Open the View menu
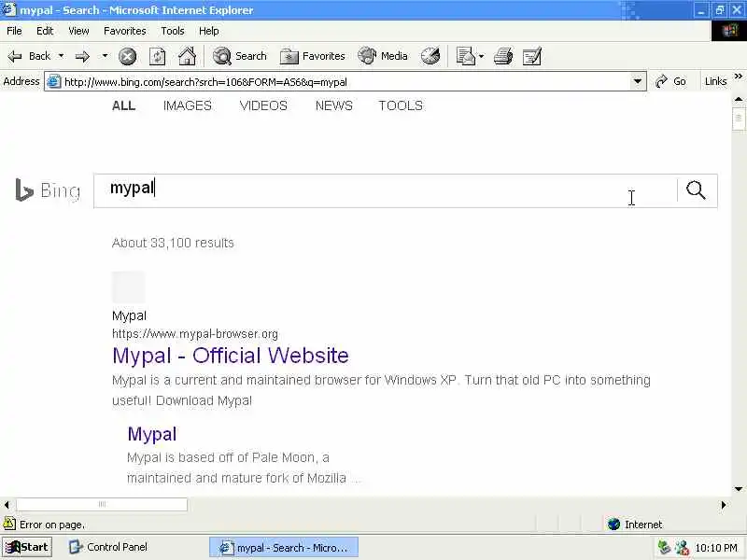This screenshot has width=747, height=560. pos(78,31)
